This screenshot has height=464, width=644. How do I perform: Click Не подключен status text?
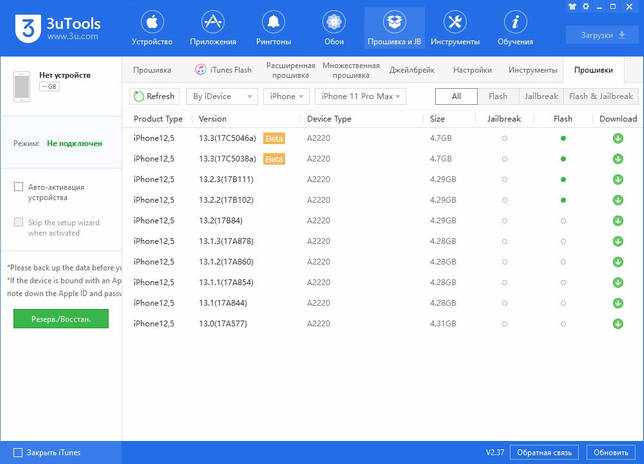click(x=75, y=143)
